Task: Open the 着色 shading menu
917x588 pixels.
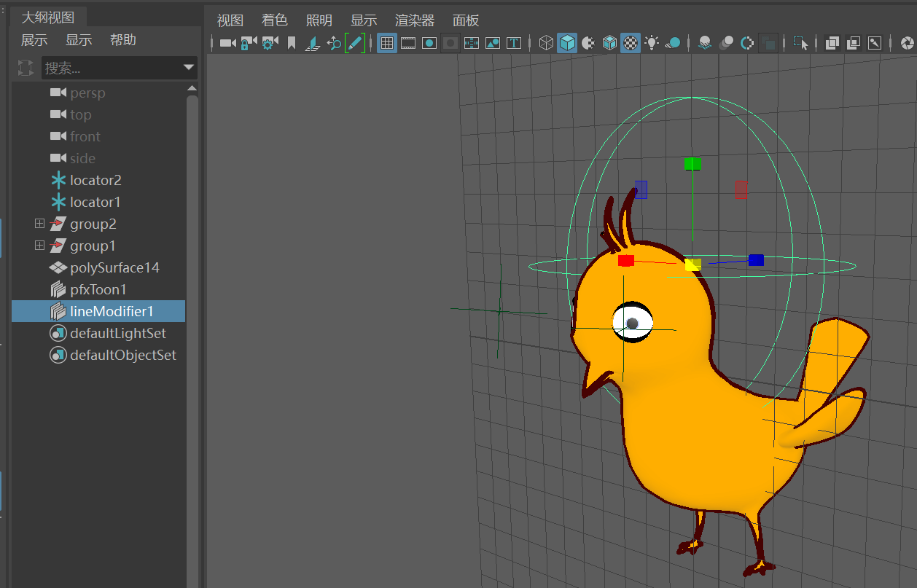Action: [275, 20]
